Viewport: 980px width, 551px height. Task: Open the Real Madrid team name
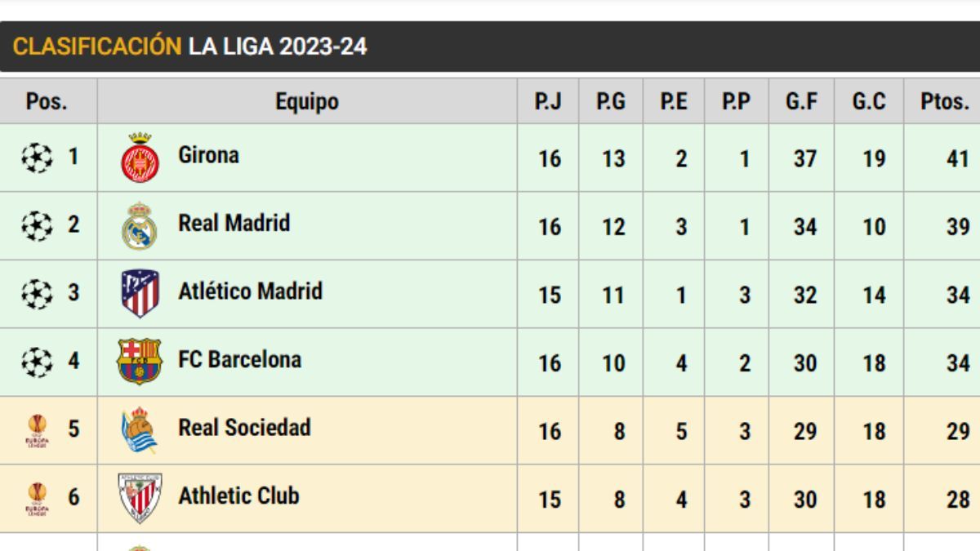[x=234, y=223]
